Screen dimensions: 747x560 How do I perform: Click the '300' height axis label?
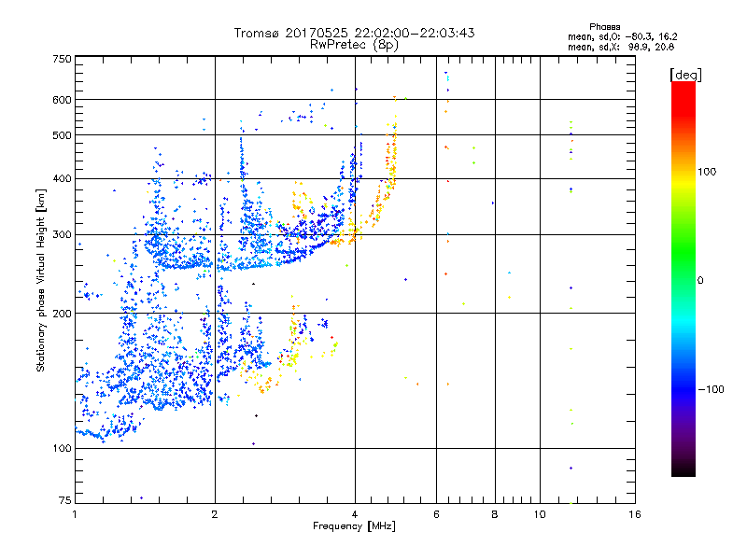tap(62, 234)
